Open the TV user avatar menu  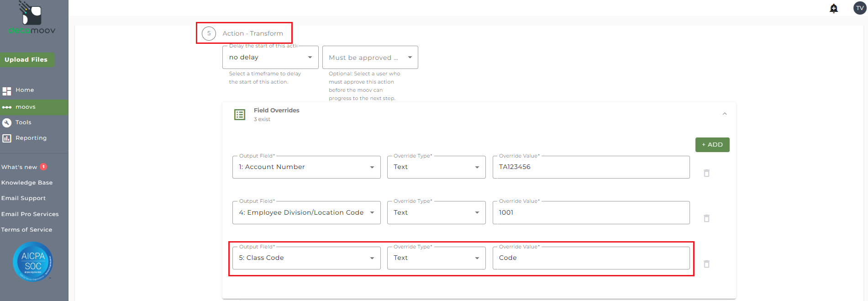click(x=859, y=8)
